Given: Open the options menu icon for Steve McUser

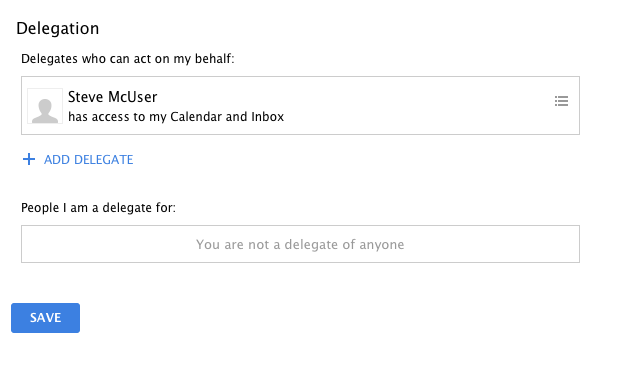Looking at the screenshot, I should 561,101.
